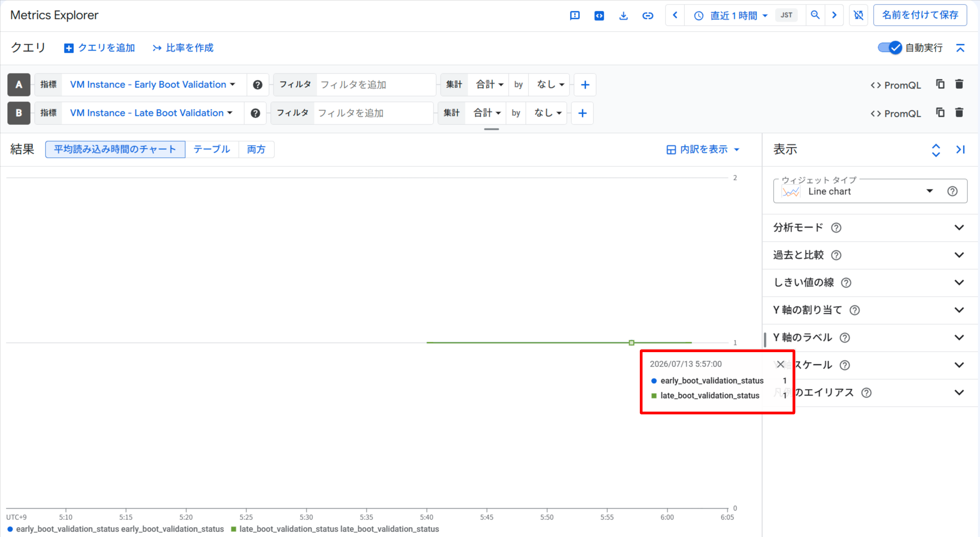This screenshot has height=537, width=980.
Task: Close the chart tooltip
Action: [x=780, y=364]
